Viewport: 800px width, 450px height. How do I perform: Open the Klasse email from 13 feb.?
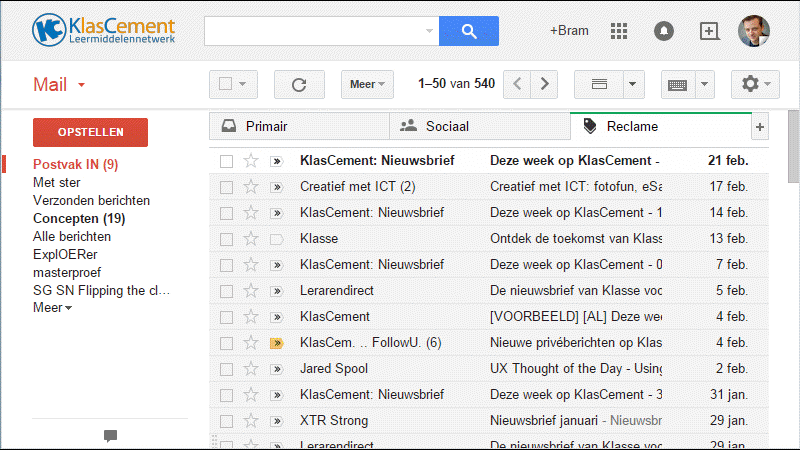tap(488, 239)
